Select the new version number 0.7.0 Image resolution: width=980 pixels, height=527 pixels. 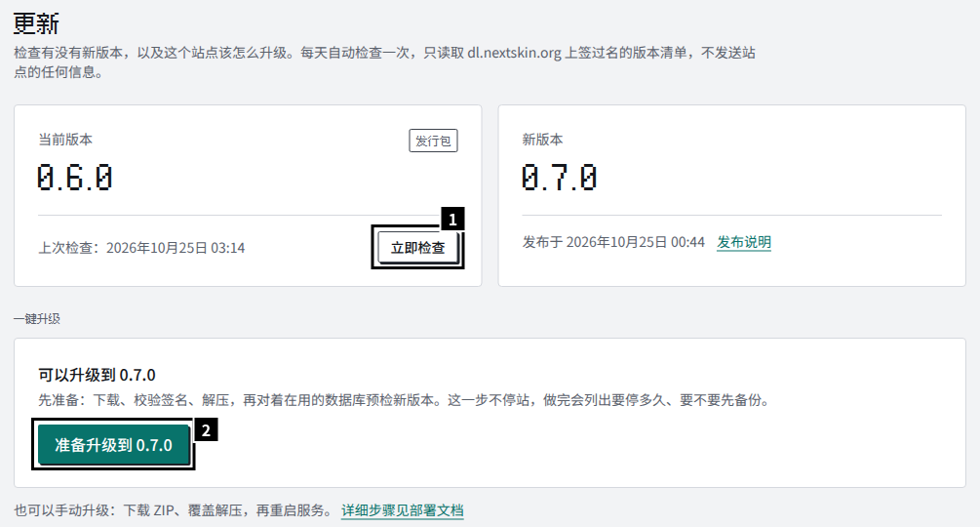(559, 178)
